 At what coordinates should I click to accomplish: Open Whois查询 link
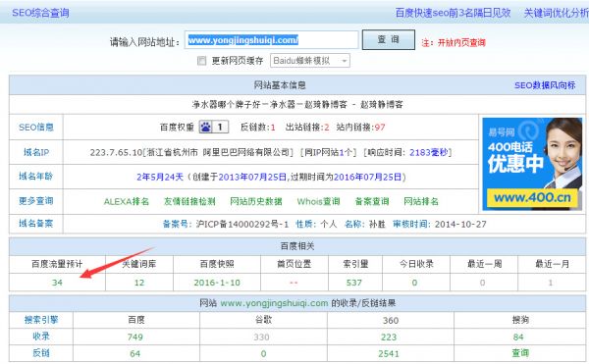click(318, 201)
